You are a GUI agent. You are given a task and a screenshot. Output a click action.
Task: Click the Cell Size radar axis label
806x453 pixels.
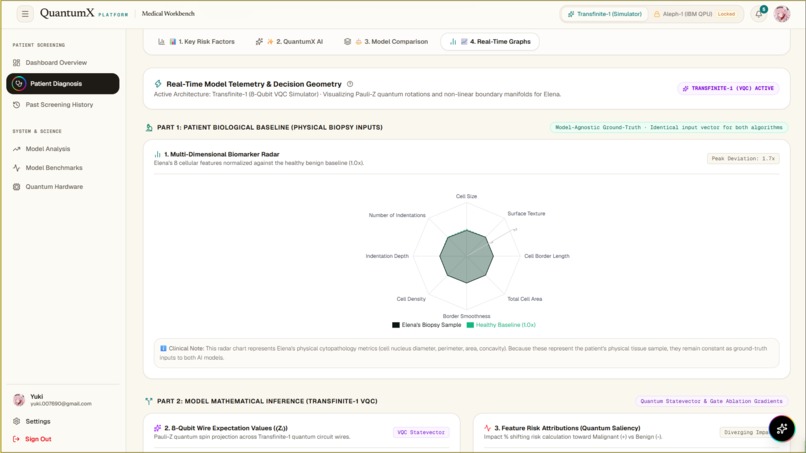[x=466, y=196]
